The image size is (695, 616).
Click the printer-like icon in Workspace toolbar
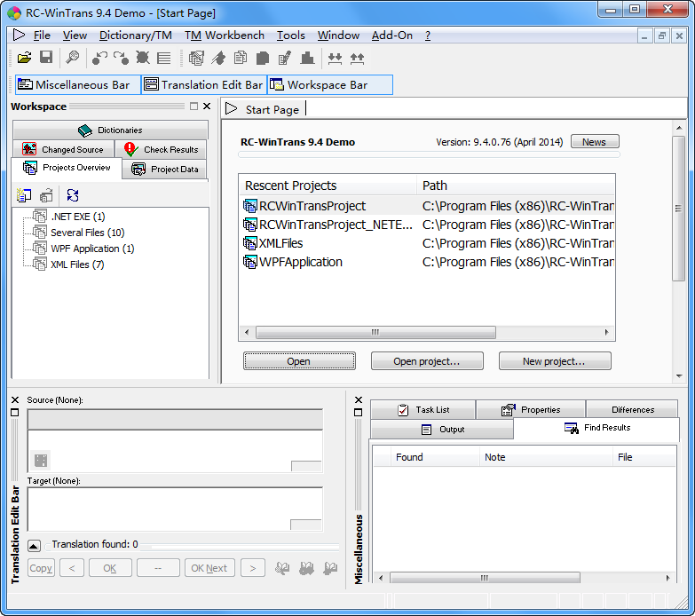46,195
